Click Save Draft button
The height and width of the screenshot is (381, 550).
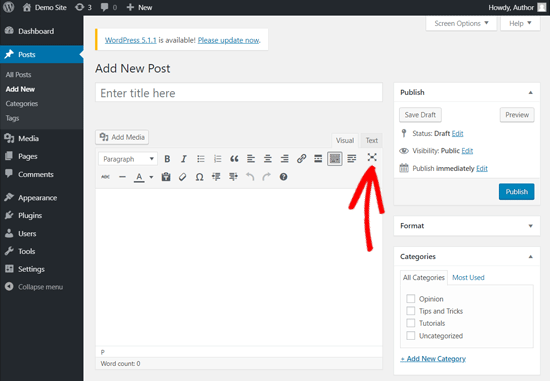(x=420, y=115)
